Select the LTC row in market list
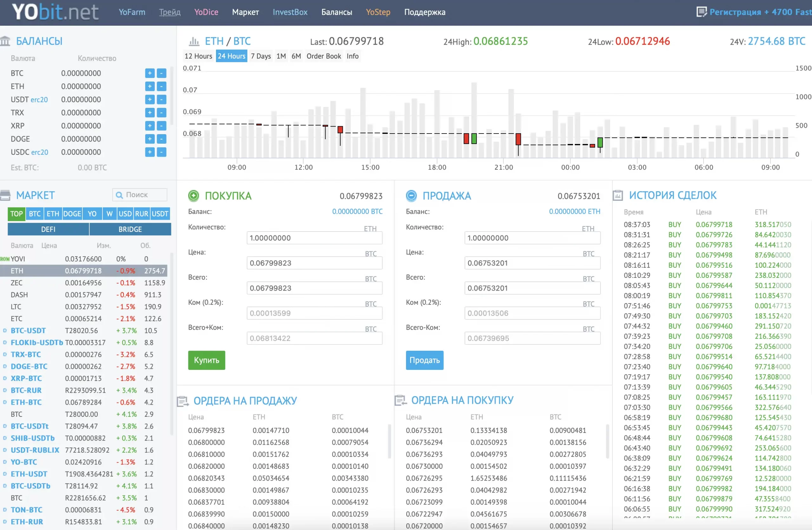This screenshot has height=530, width=812. (x=84, y=307)
